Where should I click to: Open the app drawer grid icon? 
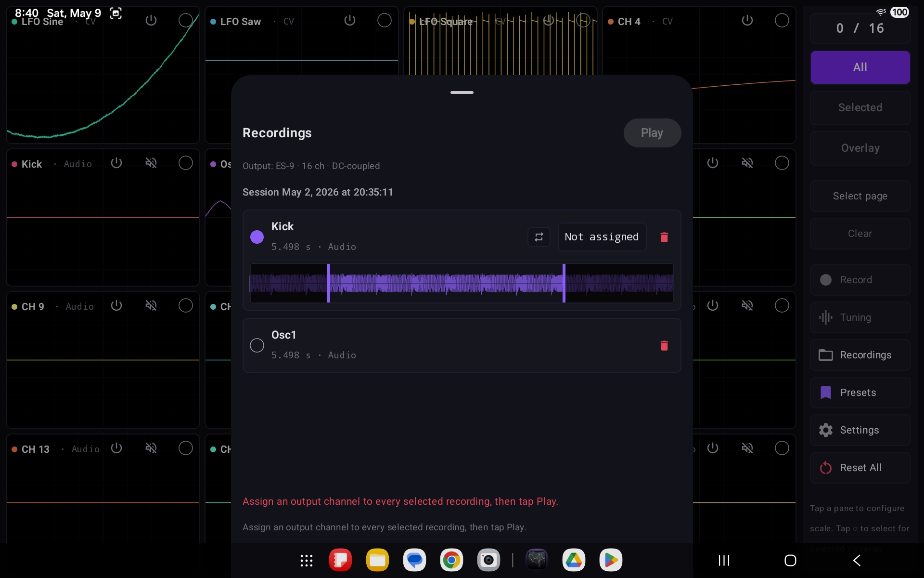(307, 560)
